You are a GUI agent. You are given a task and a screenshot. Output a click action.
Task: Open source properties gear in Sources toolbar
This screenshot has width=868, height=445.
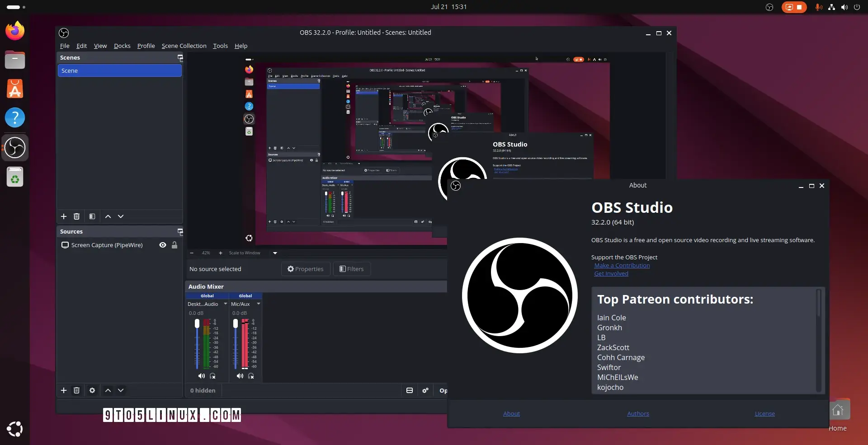pyautogui.click(x=92, y=390)
